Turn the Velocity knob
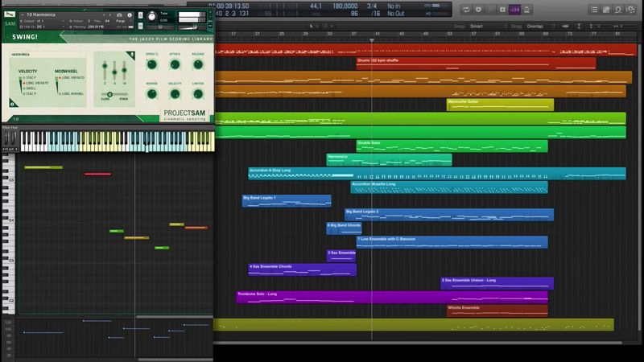Viewport: 644px width, 362px height. click(175, 94)
